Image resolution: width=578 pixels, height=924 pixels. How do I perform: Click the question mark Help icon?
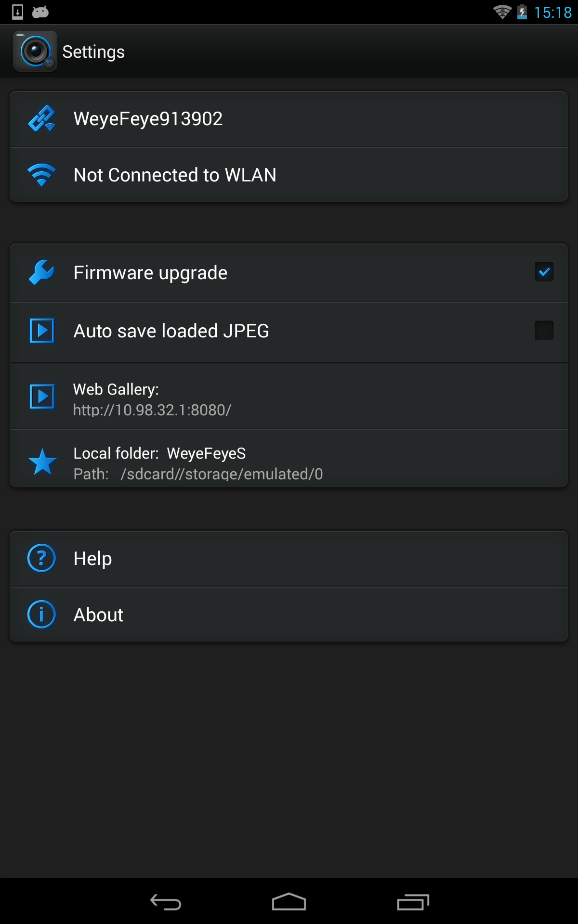pyautogui.click(x=42, y=558)
